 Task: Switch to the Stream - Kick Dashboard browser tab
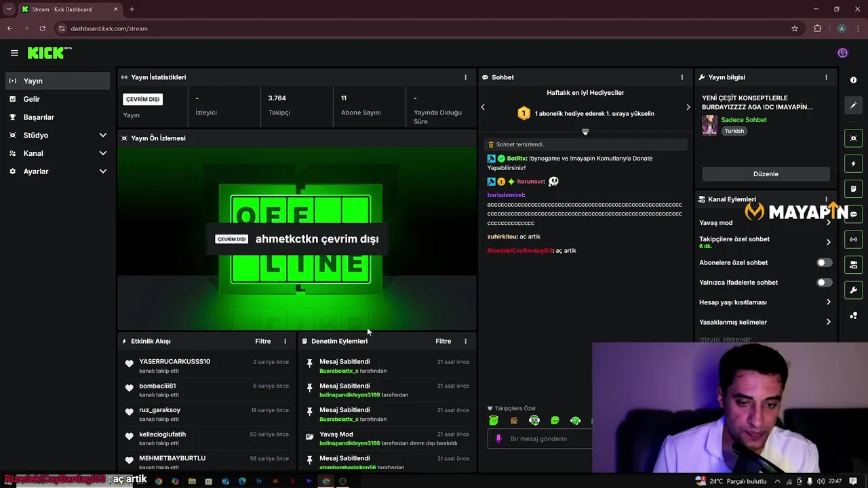pos(69,9)
